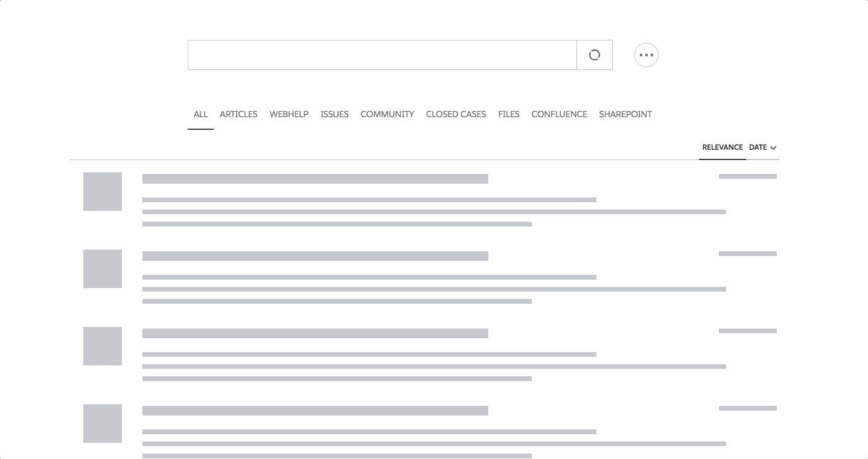Screen dimensions: 868x459
Task: Open the WEBHELP tab
Action: pos(289,114)
